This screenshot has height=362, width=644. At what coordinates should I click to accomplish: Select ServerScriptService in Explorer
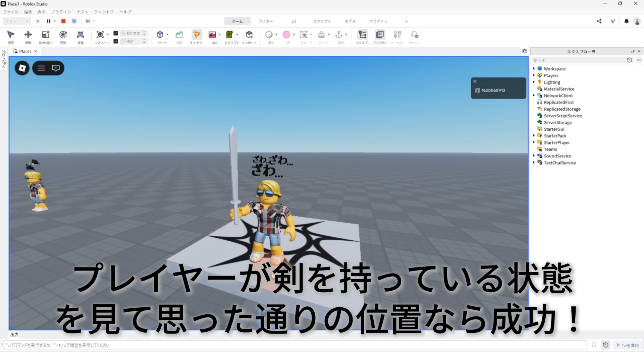[x=562, y=116]
